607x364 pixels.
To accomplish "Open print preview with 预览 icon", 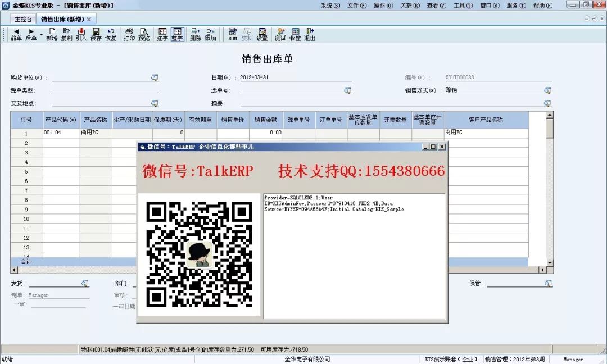I will 144,34.
